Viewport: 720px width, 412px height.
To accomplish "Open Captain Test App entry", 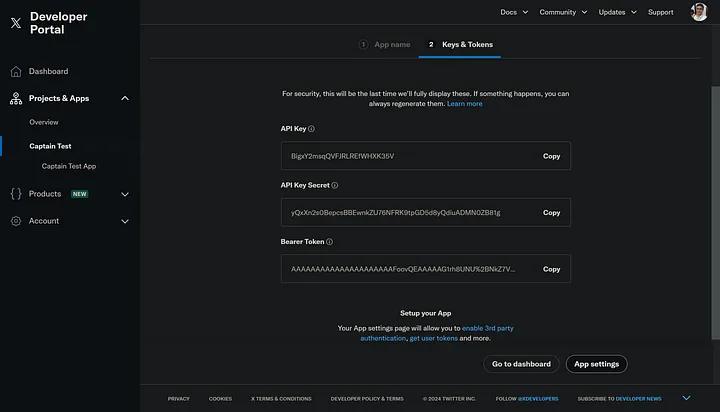I will (x=69, y=166).
